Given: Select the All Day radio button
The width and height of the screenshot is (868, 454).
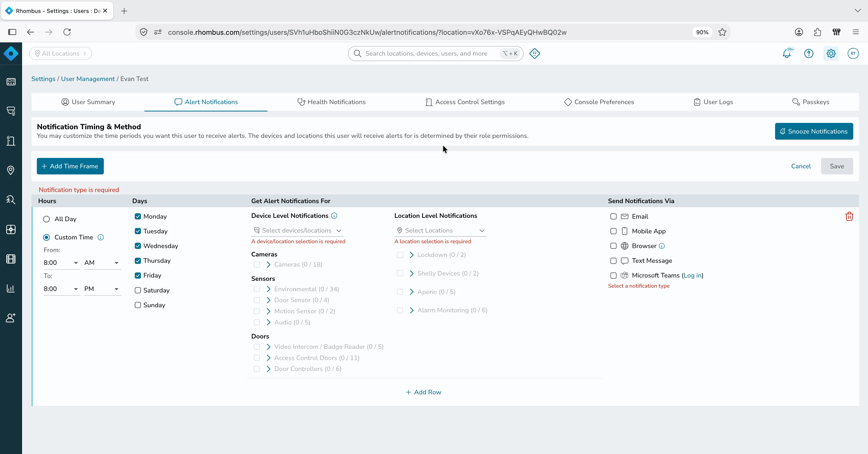Looking at the screenshot, I should (x=46, y=219).
